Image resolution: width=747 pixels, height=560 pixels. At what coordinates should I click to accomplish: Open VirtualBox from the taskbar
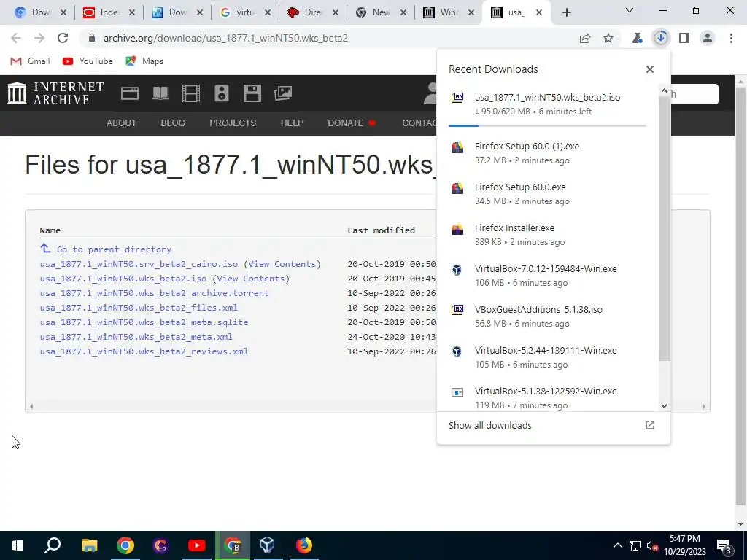(268, 545)
